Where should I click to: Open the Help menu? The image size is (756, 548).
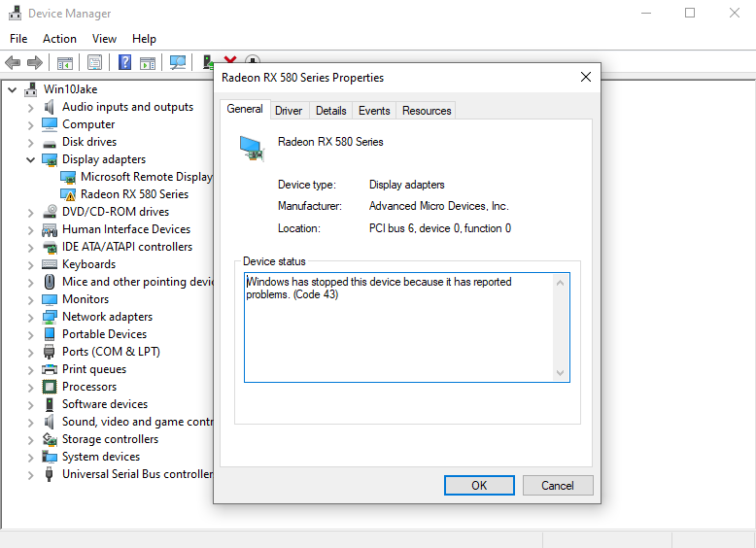tap(144, 39)
